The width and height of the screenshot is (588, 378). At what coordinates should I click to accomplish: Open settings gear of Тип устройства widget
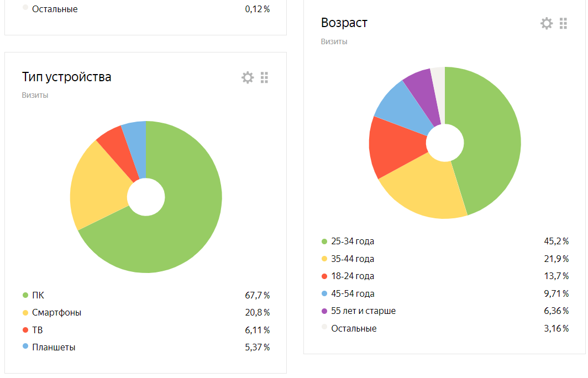point(248,77)
